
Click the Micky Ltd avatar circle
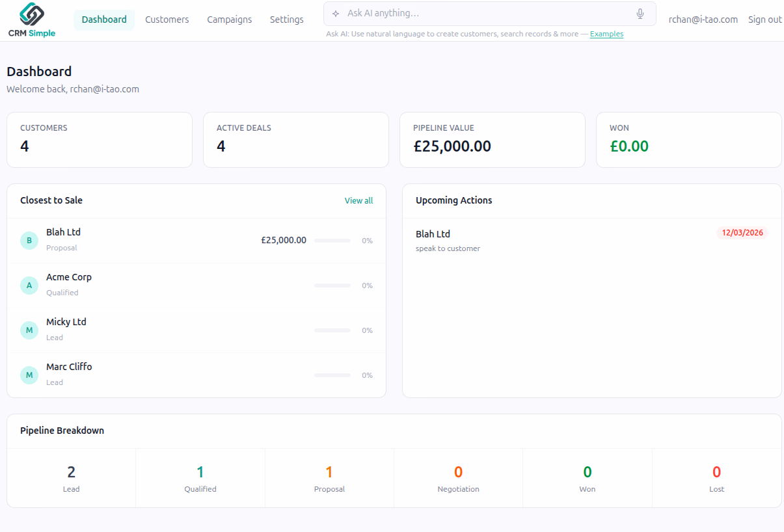29,330
